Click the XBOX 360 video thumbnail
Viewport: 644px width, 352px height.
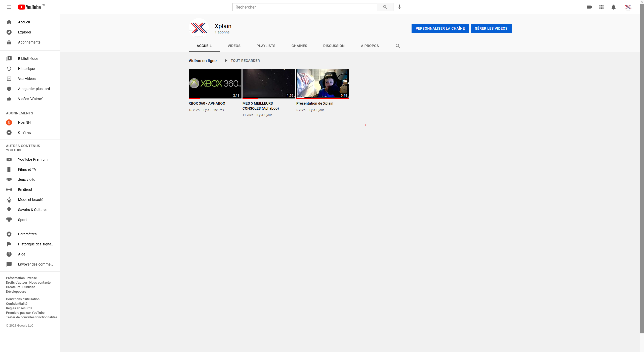click(x=215, y=84)
